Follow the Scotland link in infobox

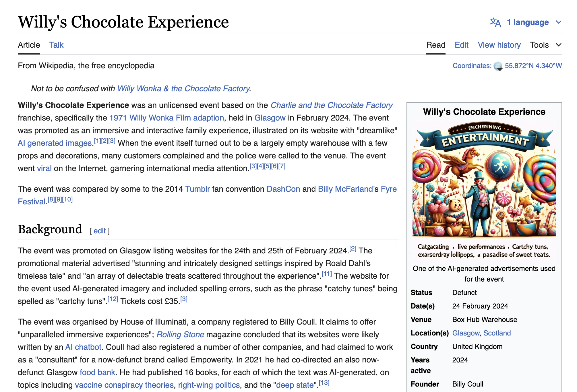[x=497, y=333]
